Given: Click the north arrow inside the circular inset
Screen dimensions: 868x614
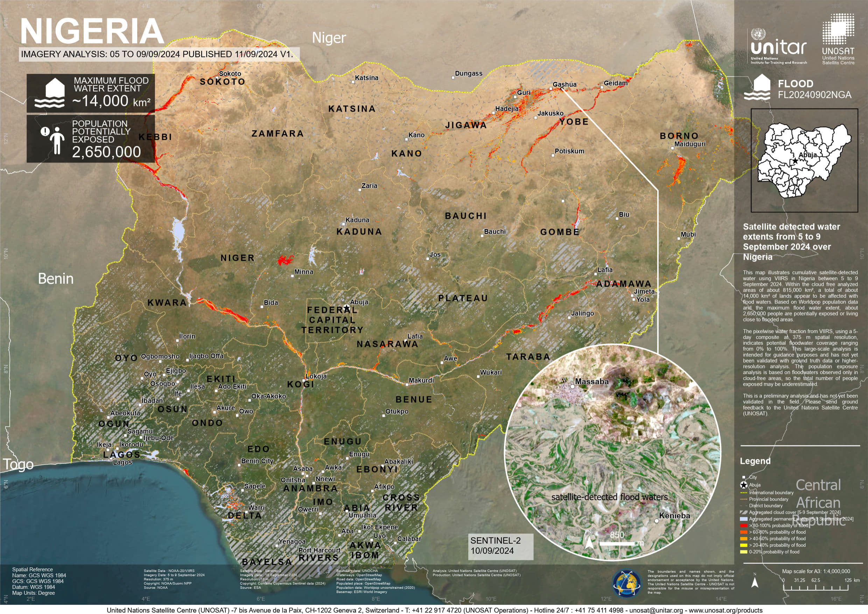Looking at the screenshot, I should click(589, 543).
